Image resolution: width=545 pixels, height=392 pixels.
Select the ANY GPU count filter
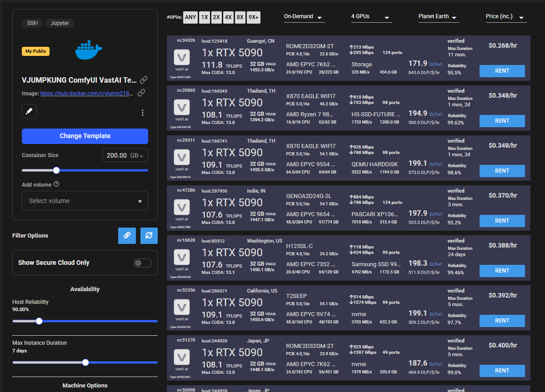click(x=190, y=17)
